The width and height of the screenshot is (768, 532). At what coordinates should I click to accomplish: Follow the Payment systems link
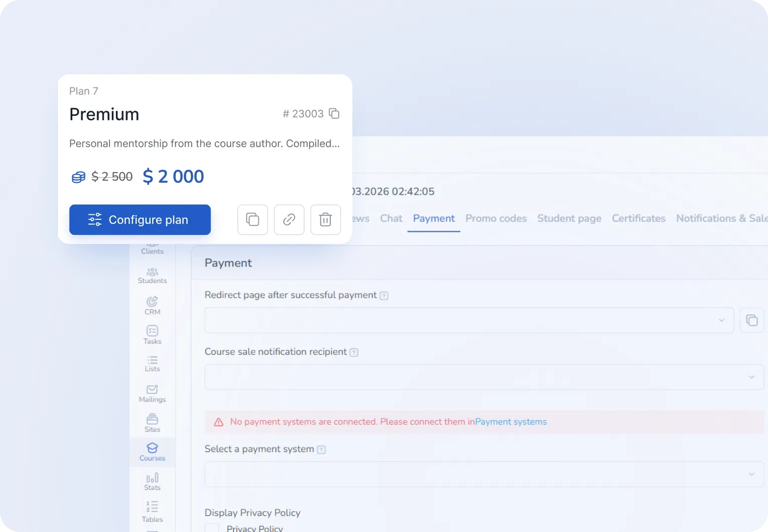pyautogui.click(x=510, y=422)
